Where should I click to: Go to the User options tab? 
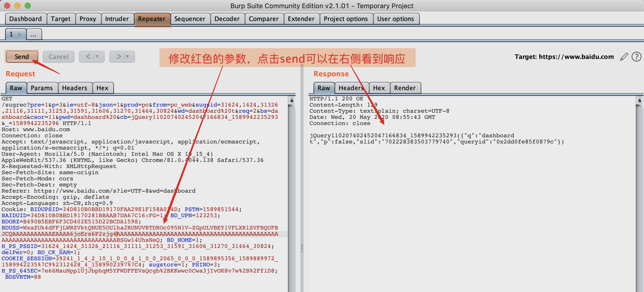coord(396,19)
